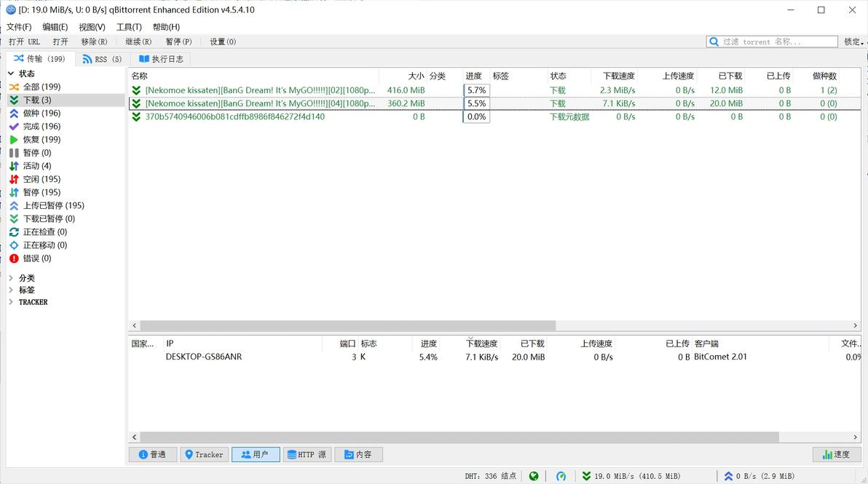Click the search magnifier icon in filter box
The width and height of the screenshot is (868, 484).
pyautogui.click(x=714, y=41)
